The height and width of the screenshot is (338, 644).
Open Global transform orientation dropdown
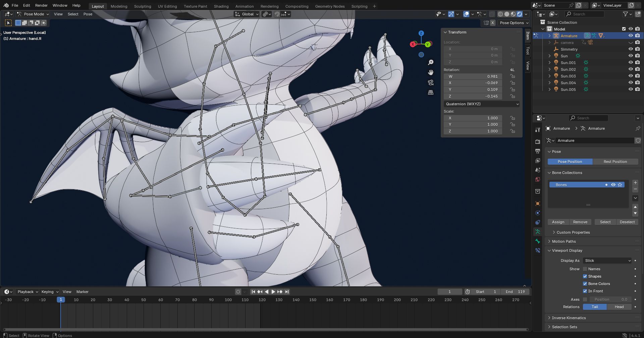click(247, 14)
